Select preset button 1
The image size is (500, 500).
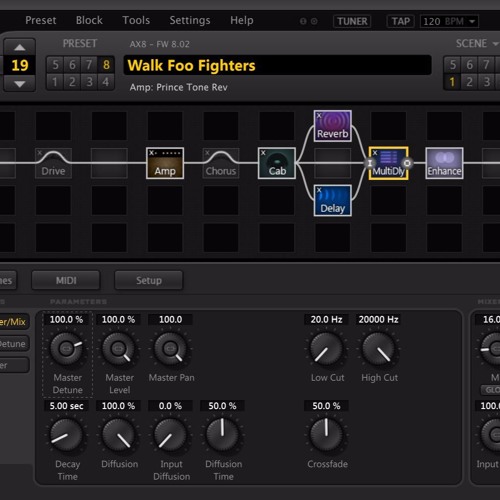[x=55, y=82]
